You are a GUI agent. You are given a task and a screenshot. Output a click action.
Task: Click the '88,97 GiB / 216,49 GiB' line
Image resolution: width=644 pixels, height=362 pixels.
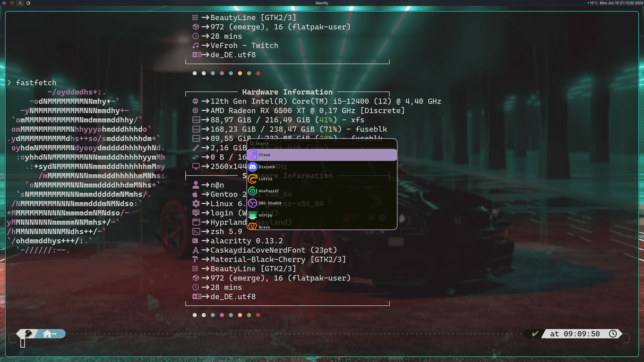(287, 120)
